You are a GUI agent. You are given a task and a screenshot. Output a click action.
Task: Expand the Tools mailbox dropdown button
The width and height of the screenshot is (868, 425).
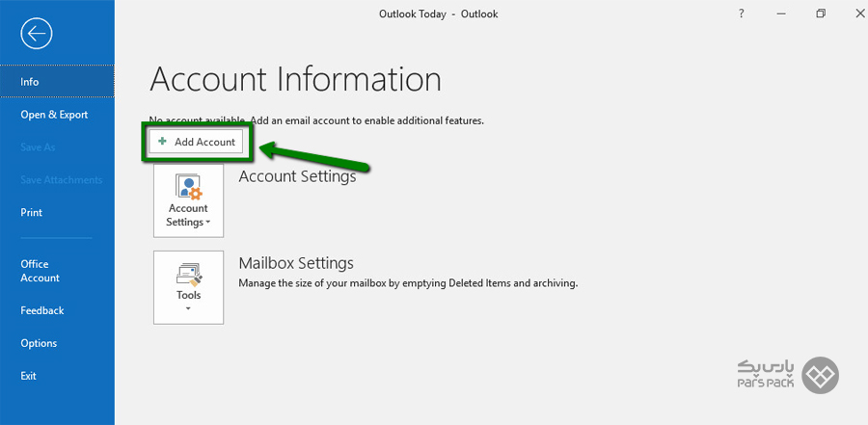[x=189, y=287]
